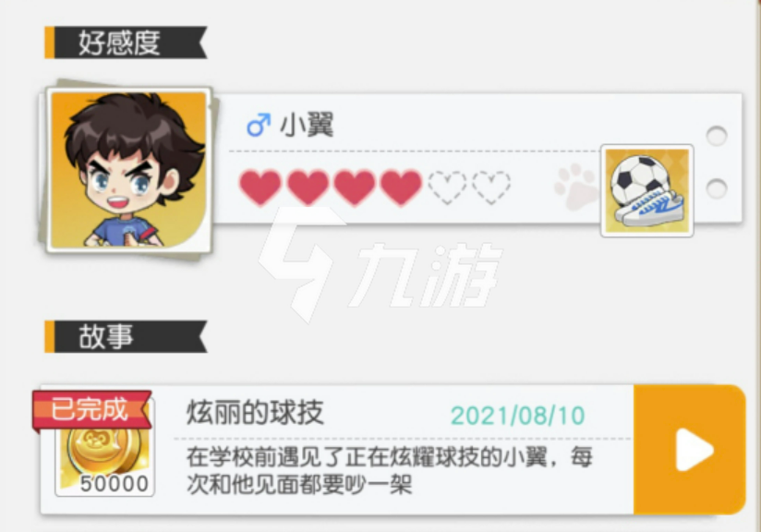761x532 pixels.
Task: Select the fourth red heart
Action: tap(401, 187)
